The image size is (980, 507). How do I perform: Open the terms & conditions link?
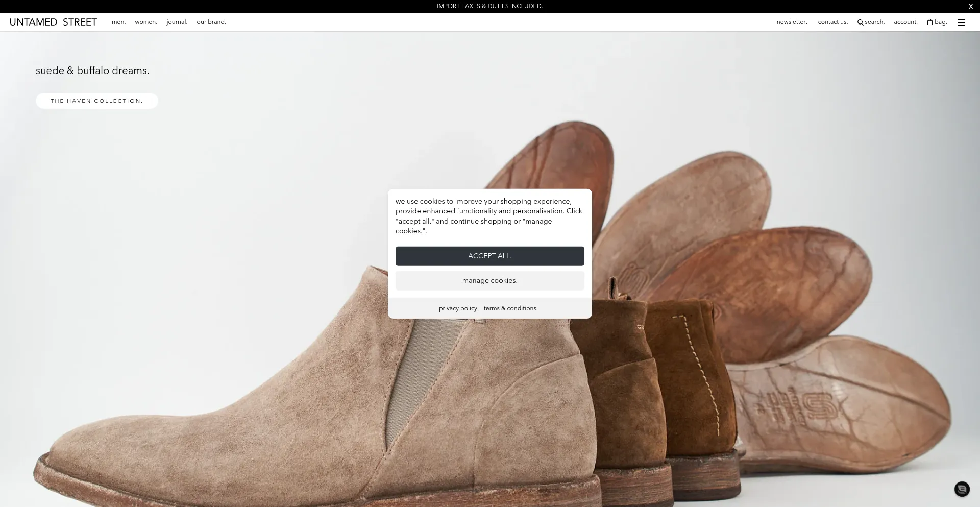click(x=510, y=308)
